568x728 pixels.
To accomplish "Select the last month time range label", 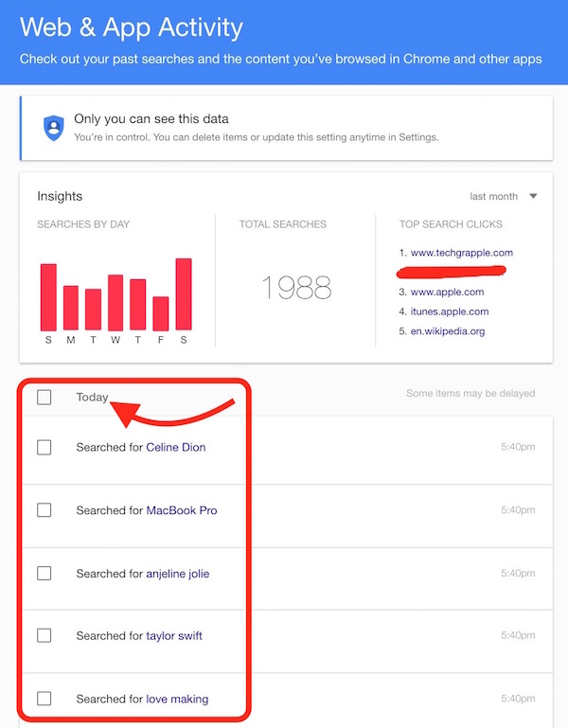I will point(493,196).
